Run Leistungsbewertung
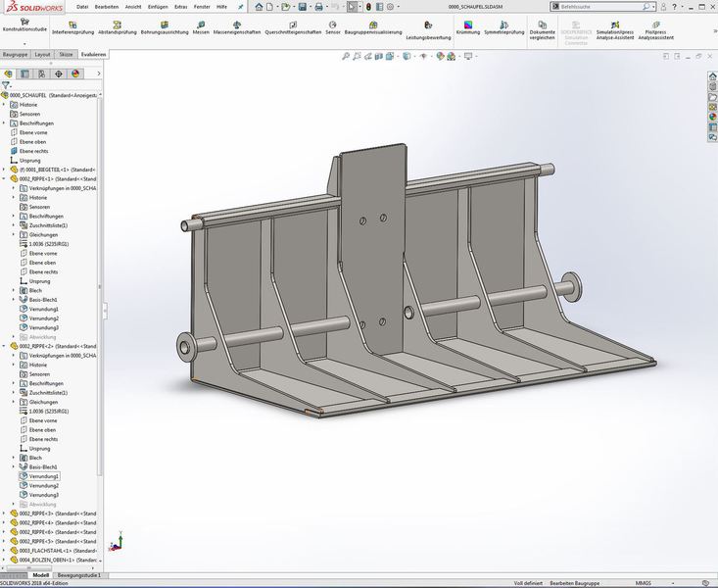The width and height of the screenshot is (718, 588). [429, 30]
